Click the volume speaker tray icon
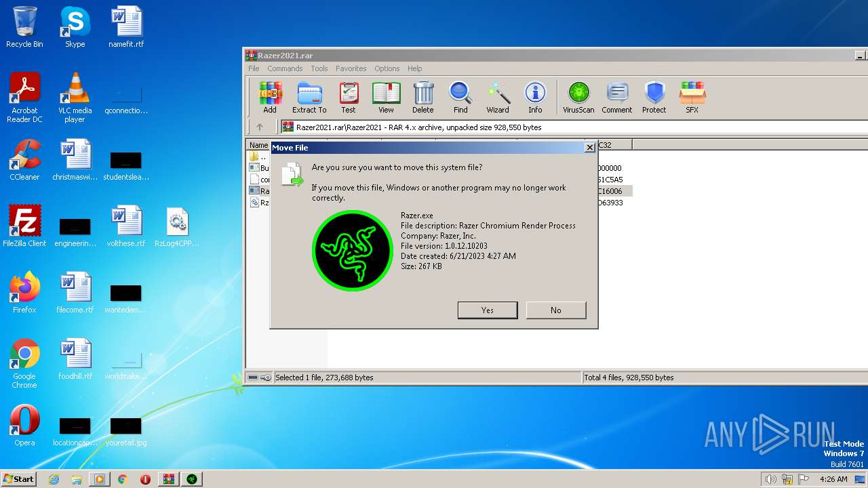Screen dimensions: 868x488 770,479
